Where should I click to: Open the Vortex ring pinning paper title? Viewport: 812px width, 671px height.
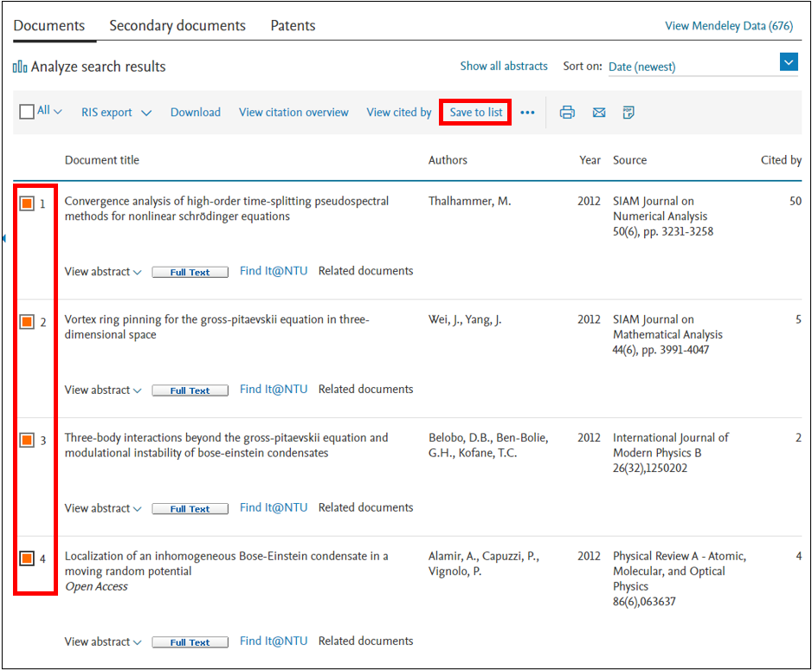tap(217, 327)
